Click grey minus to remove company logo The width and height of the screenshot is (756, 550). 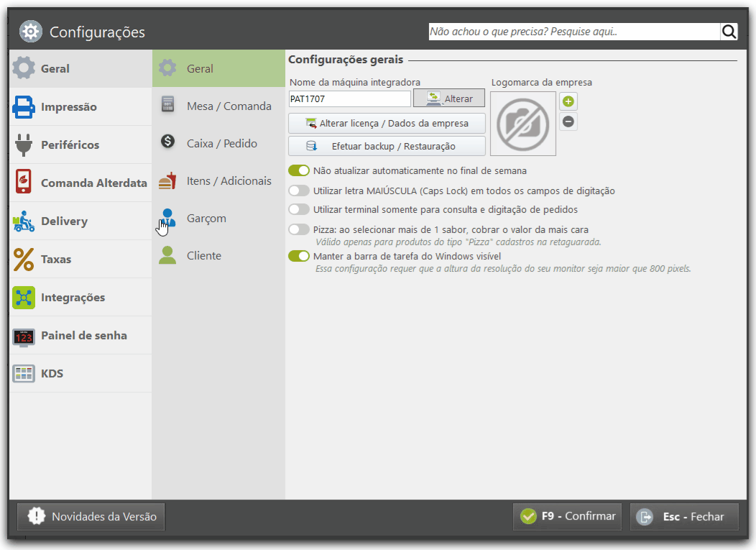point(568,122)
